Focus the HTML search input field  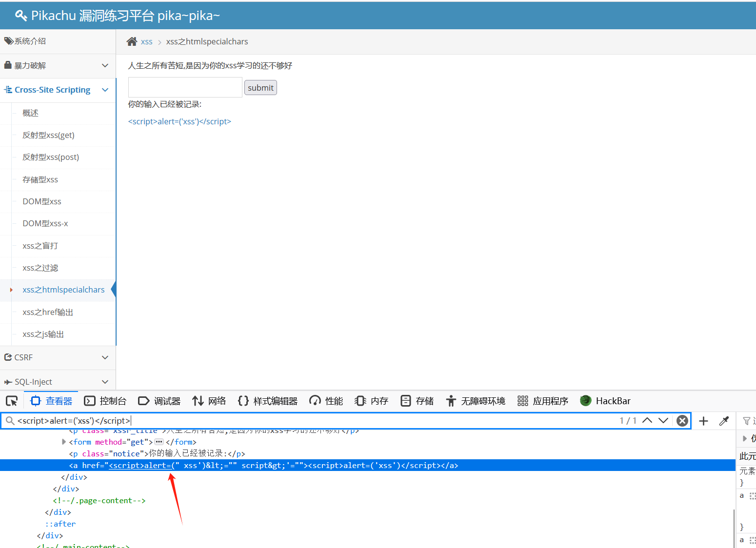(317, 421)
